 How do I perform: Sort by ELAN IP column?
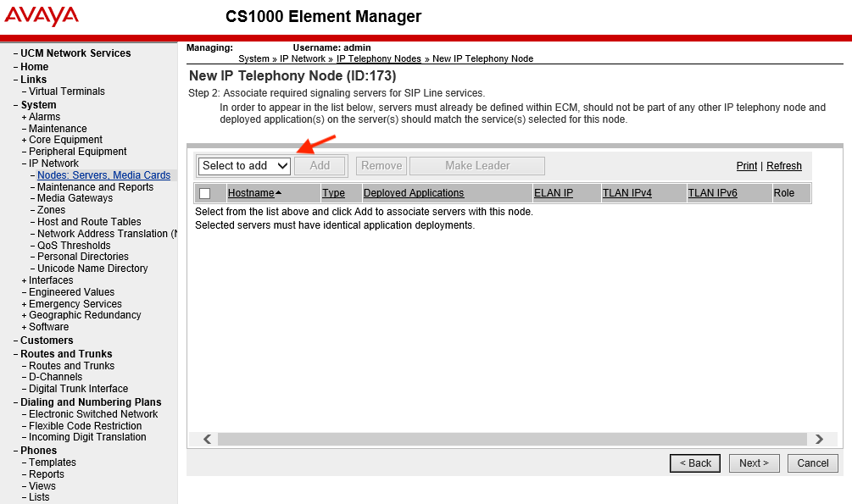click(x=554, y=193)
